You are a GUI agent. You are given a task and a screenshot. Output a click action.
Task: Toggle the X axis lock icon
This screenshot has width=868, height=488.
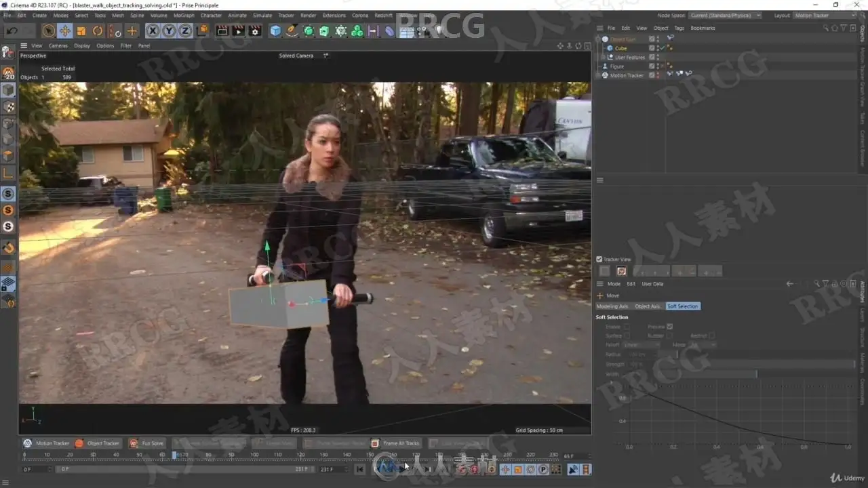[153, 30]
